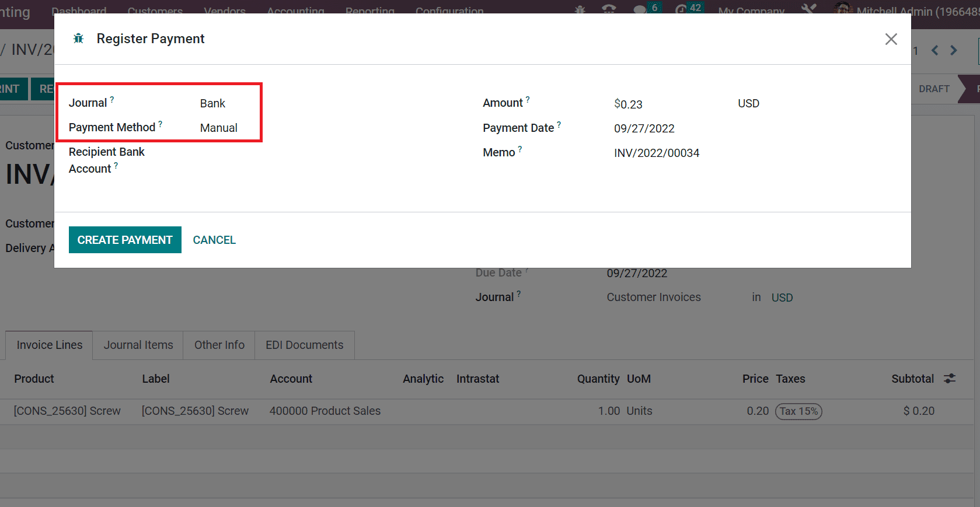Click the debug bug icon in dialog header
This screenshot has width=980, height=507.
click(78, 39)
